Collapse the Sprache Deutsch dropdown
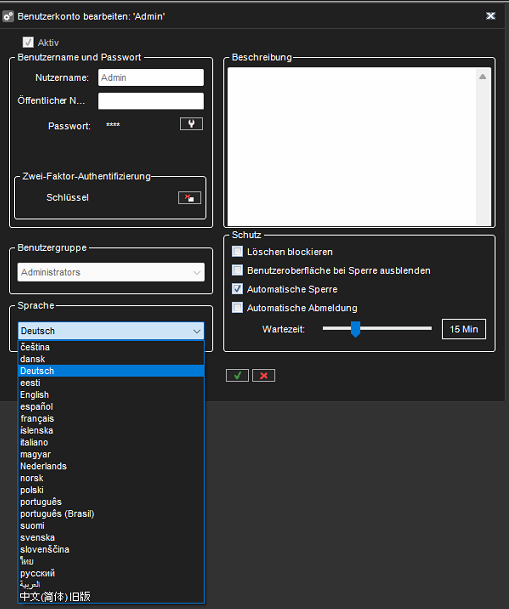The width and height of the screenshot is (509, 609). click(111, 331)
